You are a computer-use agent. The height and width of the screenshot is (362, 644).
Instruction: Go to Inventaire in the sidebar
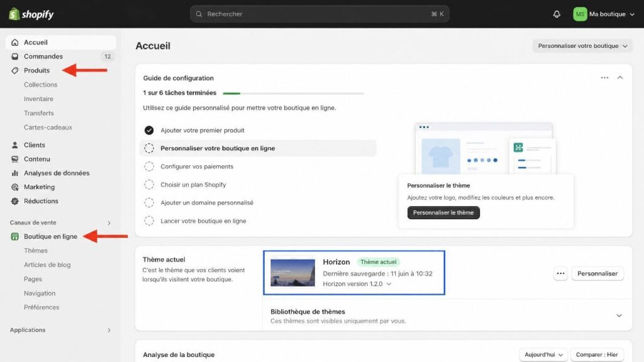(x=38, y=99)
